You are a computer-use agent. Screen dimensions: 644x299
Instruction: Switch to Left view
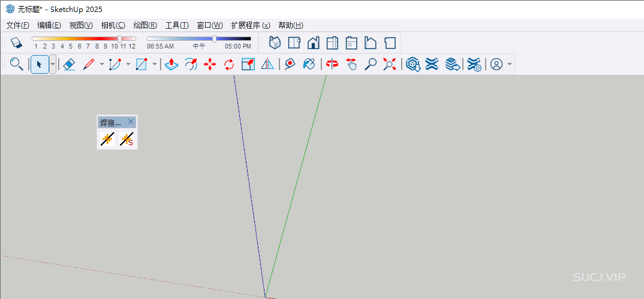(371, 43)
